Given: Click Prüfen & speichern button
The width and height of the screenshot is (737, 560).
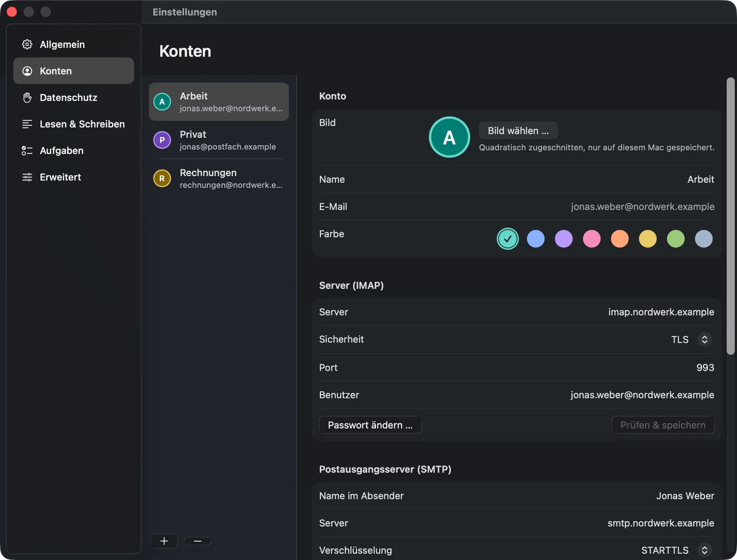Looking at the screenshot, I should [x=663, y=425].
